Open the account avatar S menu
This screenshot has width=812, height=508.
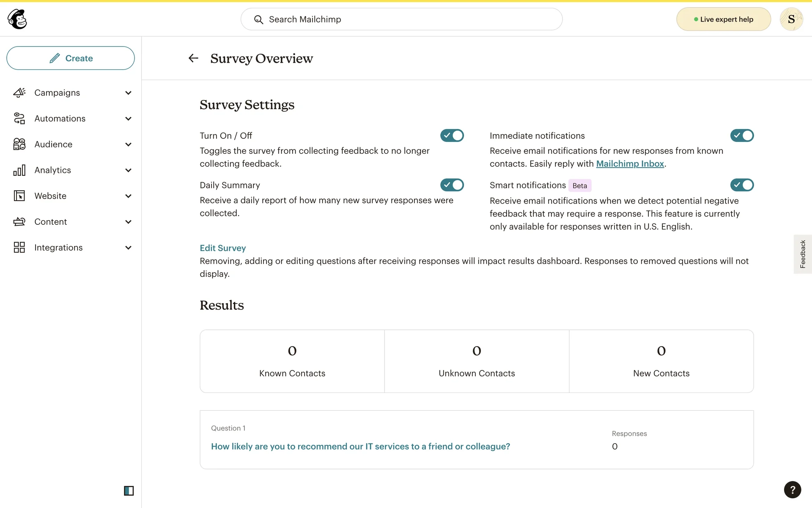[x=791, y=19]
